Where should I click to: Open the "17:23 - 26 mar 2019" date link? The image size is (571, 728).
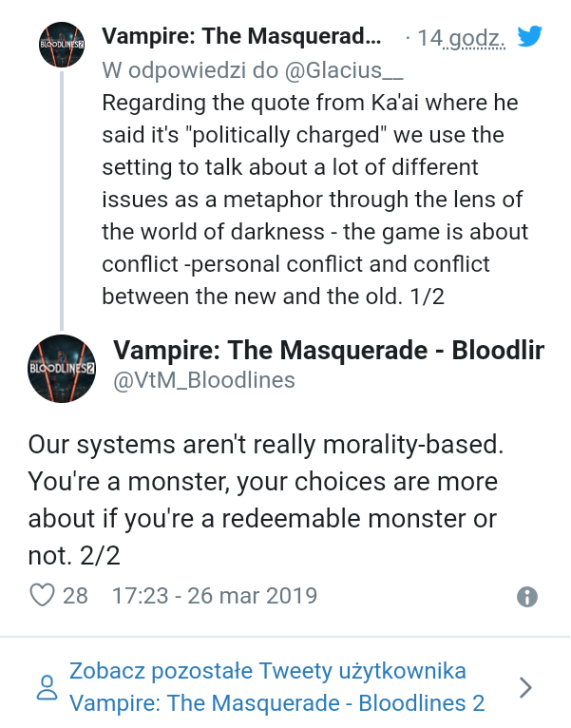215,596
